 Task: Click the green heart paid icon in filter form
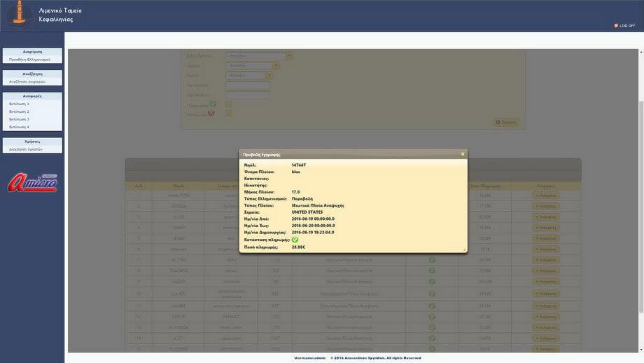point(213,105)
